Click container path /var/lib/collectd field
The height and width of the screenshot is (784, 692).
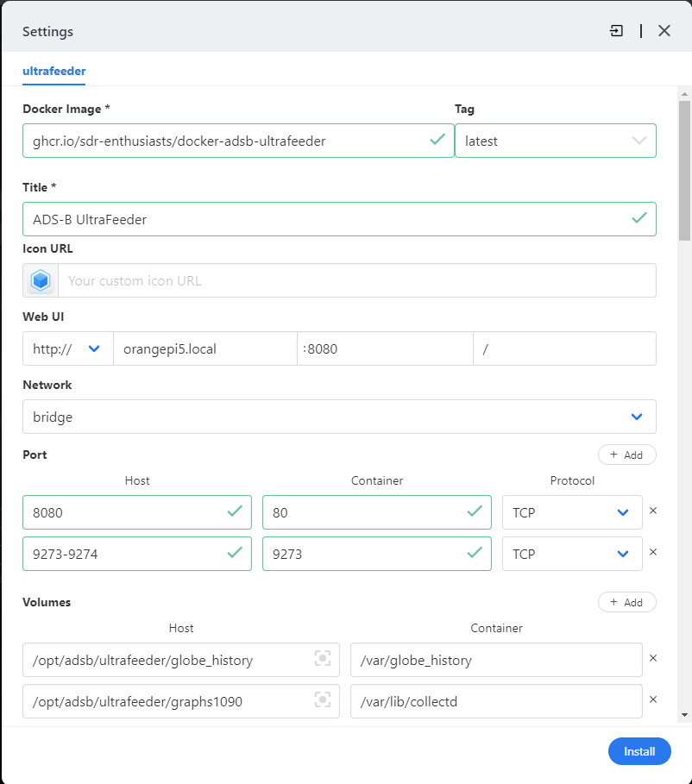click(x=496, y=701)
